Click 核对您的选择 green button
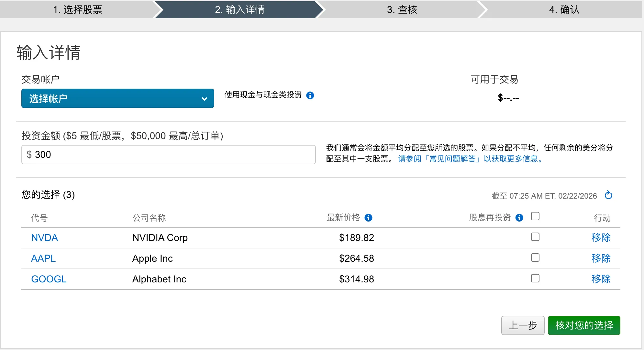The height and width of the screenshot is (350, 644). click(584, 325)
